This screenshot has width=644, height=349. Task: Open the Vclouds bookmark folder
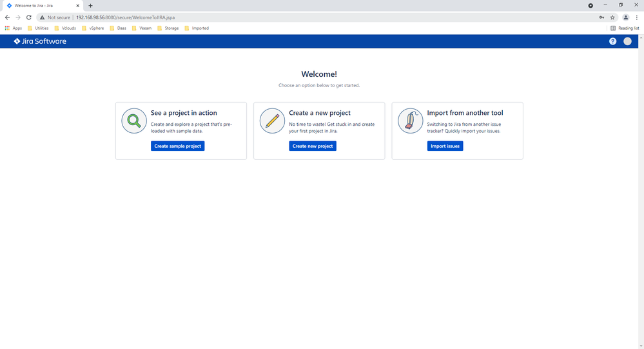tap(65, 28)
